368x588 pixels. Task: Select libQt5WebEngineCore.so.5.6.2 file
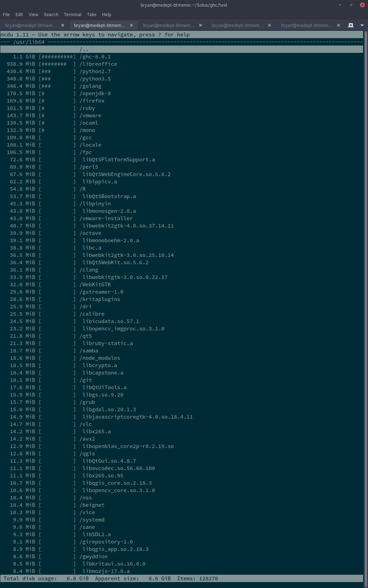click(x=182, y=174)
